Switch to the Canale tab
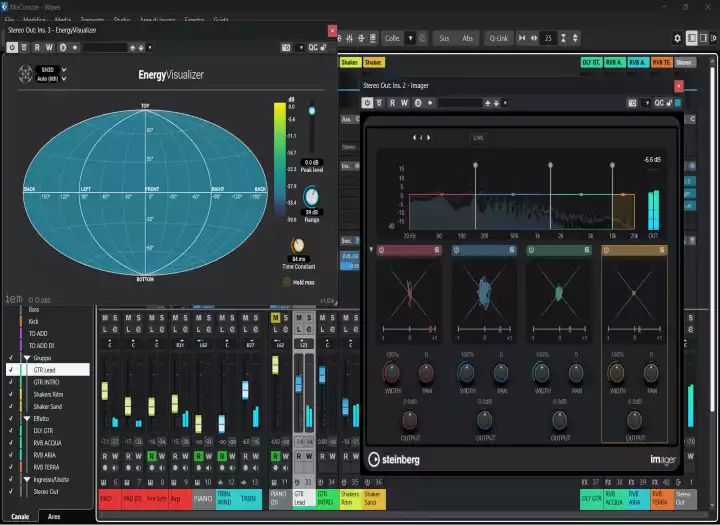This screenshot has height=525, width=720. [19, 515]
